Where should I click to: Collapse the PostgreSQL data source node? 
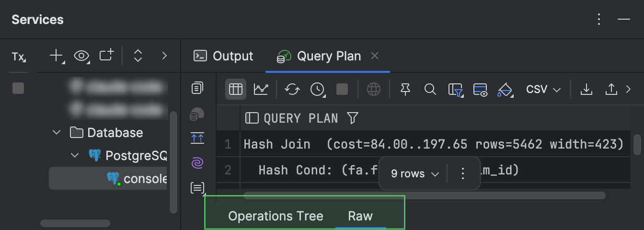pyautogui.click(x=75, y=155)
